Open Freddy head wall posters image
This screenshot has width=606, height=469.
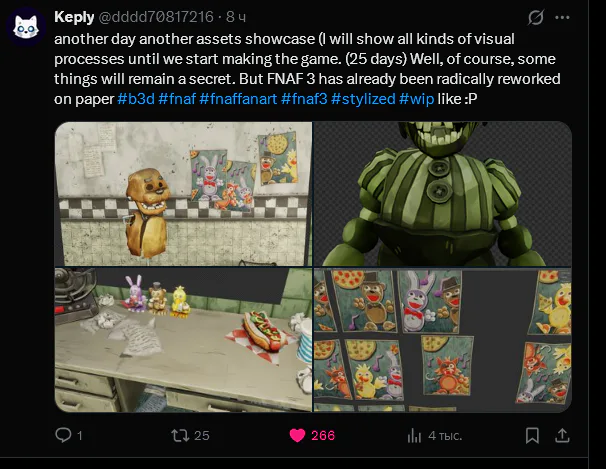coord(183,194)
